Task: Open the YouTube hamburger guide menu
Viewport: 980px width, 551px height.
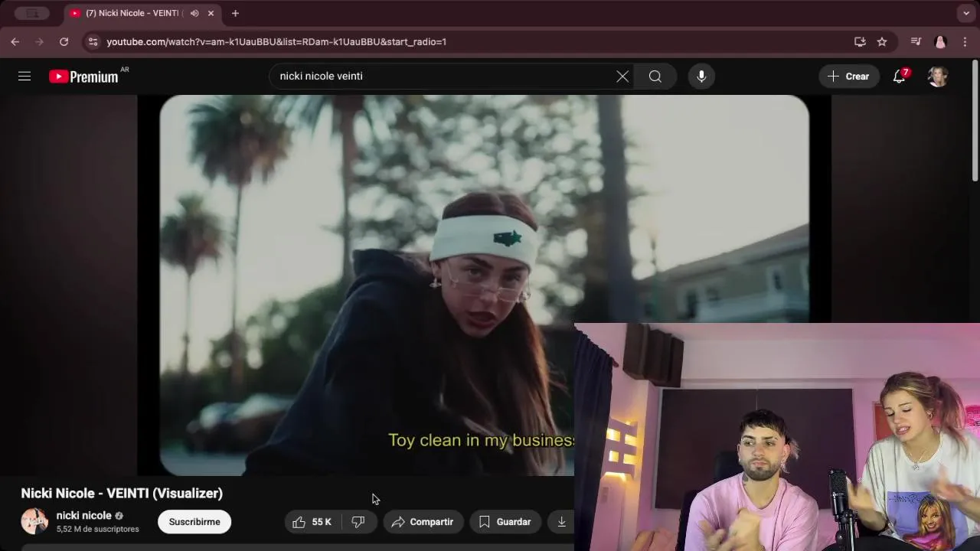Action: (24, 76)
